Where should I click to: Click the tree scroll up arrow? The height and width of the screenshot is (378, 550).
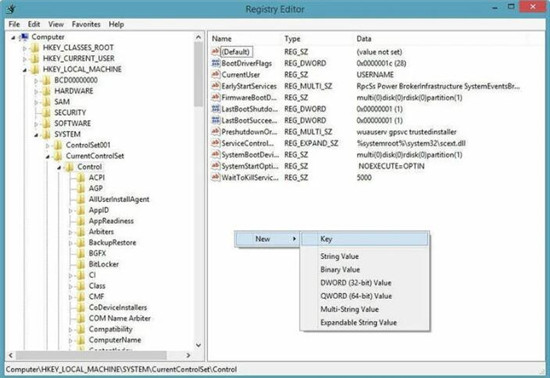(x=199, y=37)
